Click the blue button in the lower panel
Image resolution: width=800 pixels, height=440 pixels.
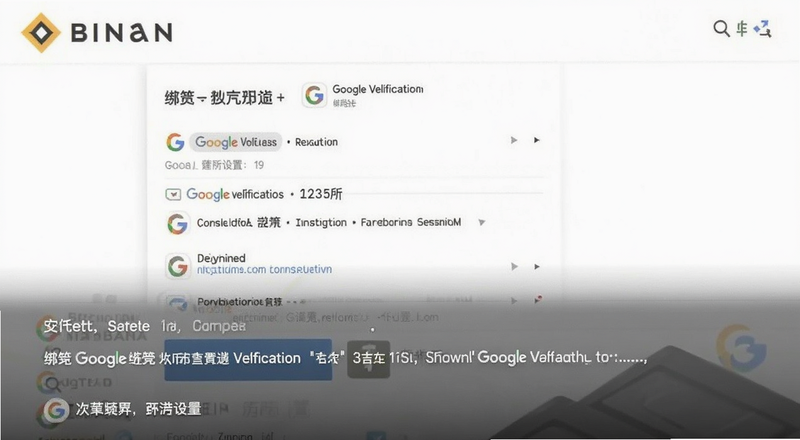click(x=248, y=359)
